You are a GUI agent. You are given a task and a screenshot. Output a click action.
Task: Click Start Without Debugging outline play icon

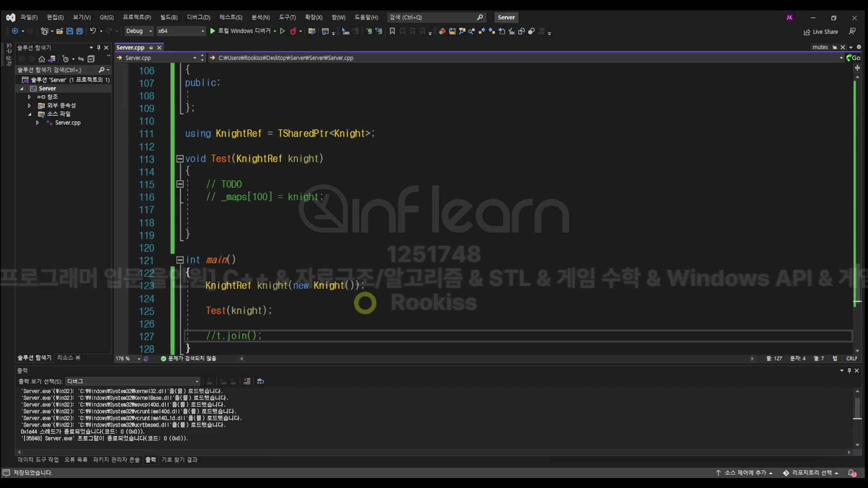pos(283,31)
